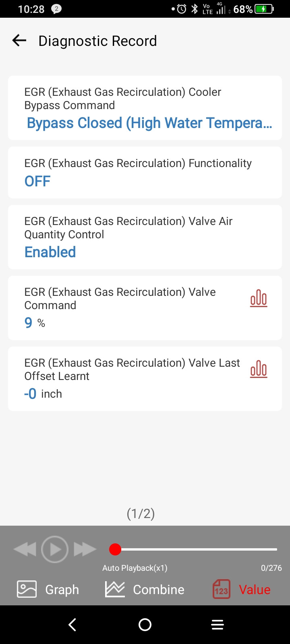Tap the battery icon in status bar

coord(264,9)
